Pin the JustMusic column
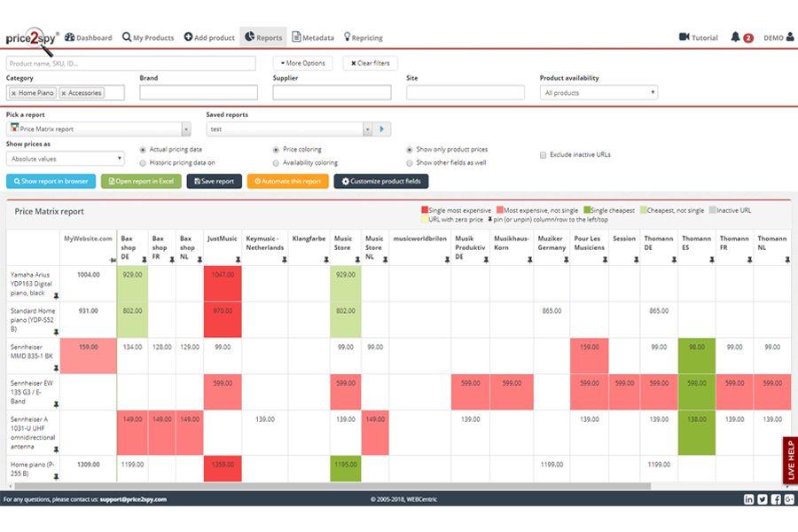Screen dimensions: 798x532 coord(238,260)
